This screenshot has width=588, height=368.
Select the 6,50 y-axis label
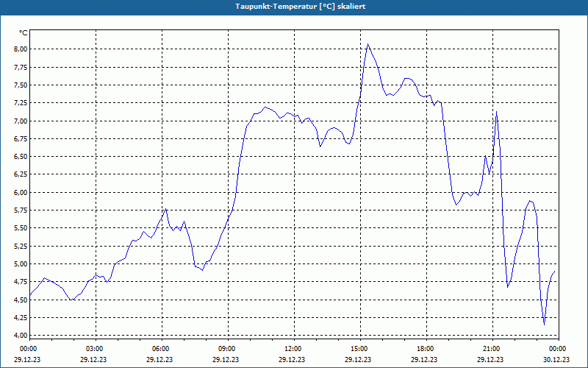(x=21, y=157)
